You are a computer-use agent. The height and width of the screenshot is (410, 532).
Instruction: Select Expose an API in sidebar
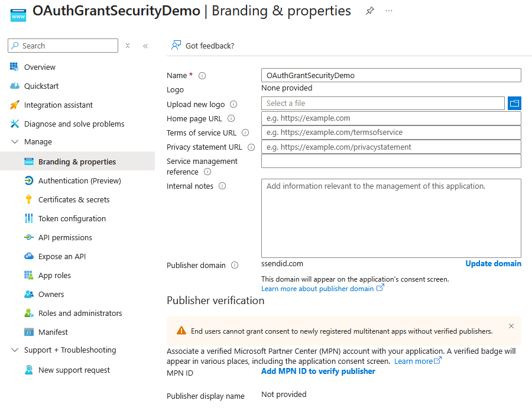pos(61,257)
